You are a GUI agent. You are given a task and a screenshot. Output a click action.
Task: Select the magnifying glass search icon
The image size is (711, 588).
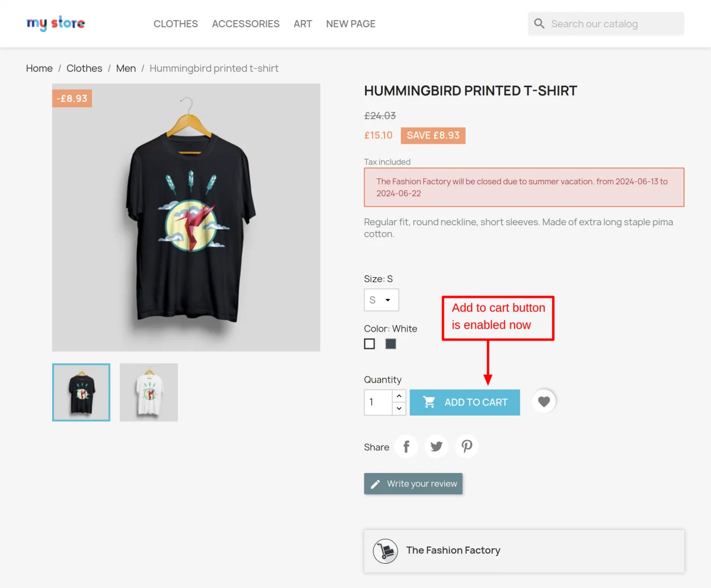tap(539, 24)
